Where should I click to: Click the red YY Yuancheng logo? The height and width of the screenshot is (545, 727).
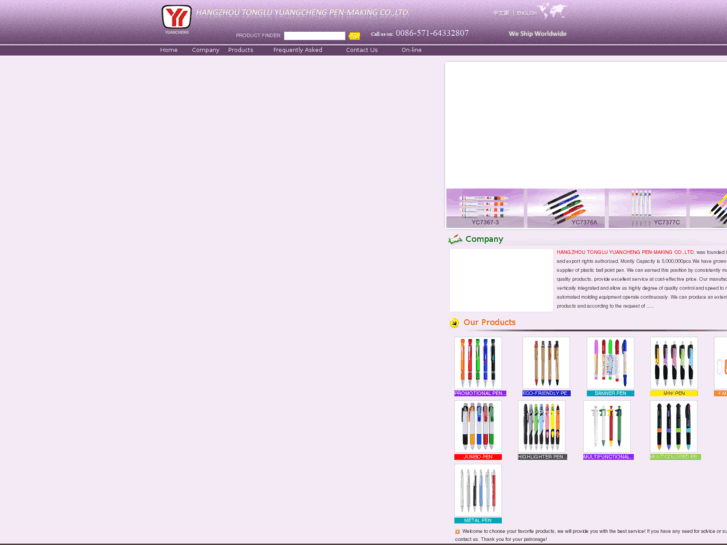(176, 17)
